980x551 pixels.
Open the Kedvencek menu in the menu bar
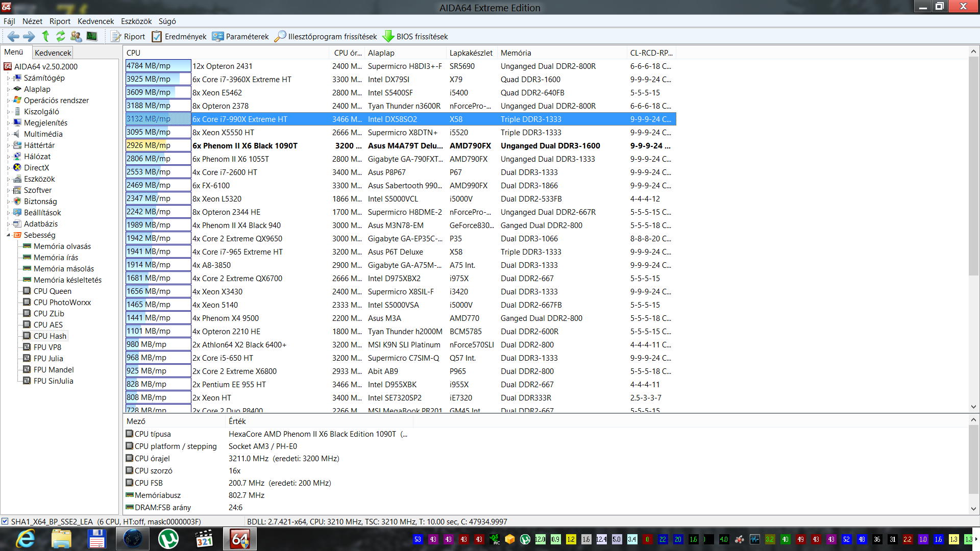[x=95, y=21]
